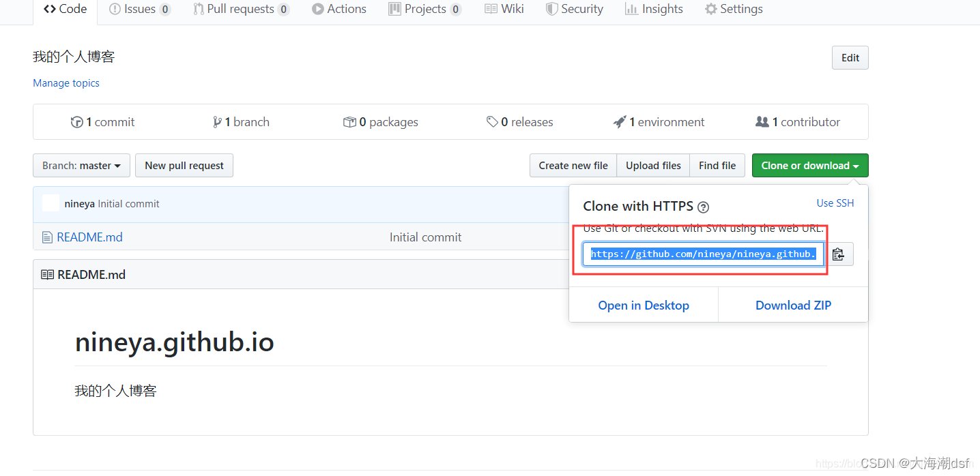Viewport: 980px width, 476px height.
Task: Click the New pull request button
Action: [184, 166]
